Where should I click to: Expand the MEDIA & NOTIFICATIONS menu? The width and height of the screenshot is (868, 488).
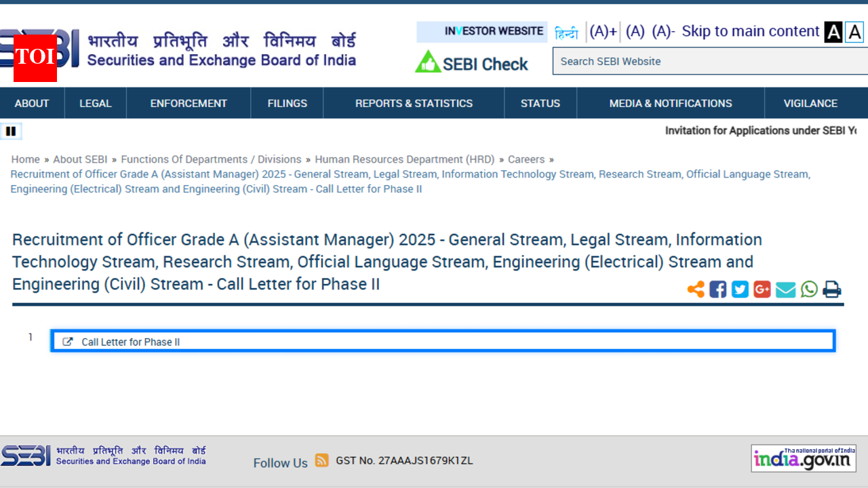coord(670,102)
